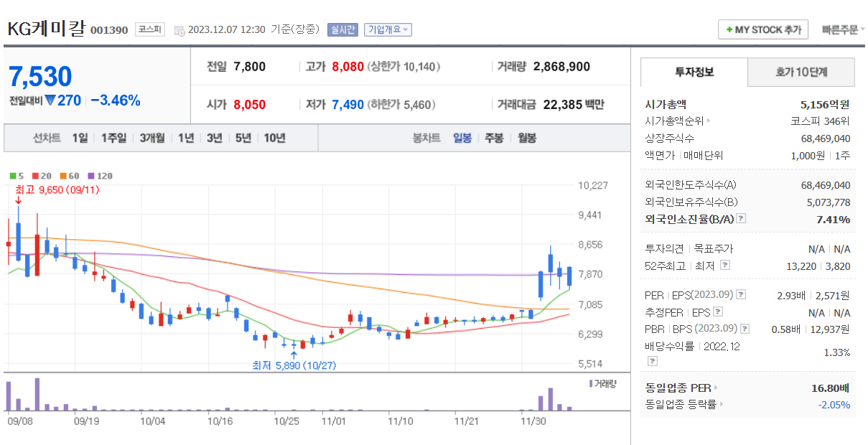Open the 기업개요 dropdown

(x=388, y=29)
